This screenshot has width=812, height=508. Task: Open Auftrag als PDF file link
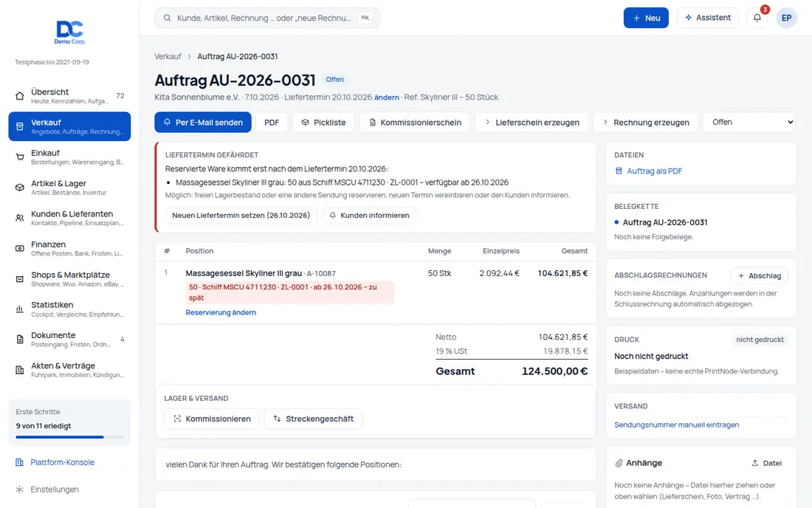[x=648, y=171]
